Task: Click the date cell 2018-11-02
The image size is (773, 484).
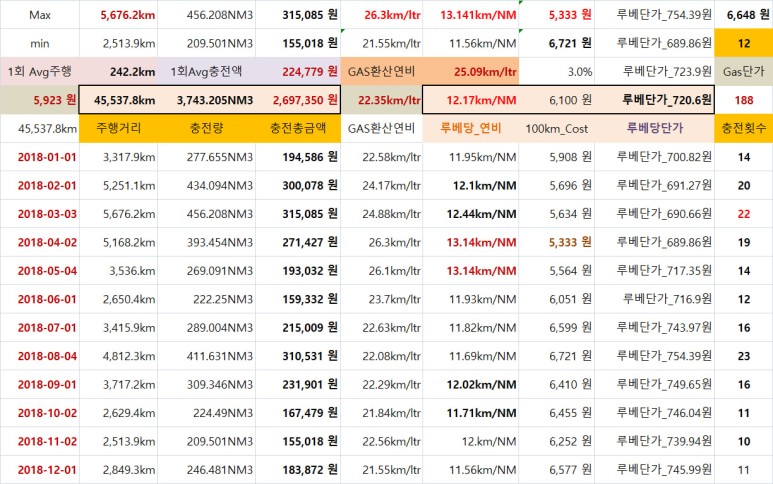Action: (39, 442)
